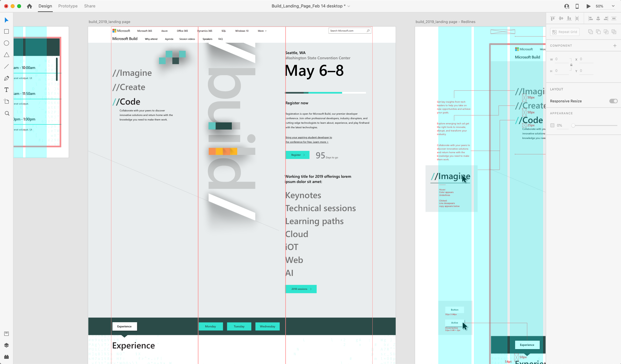The width and height of the screenshot is (621, 364).
Task: Click the Learn more link
Action: (x=321, y=142)
